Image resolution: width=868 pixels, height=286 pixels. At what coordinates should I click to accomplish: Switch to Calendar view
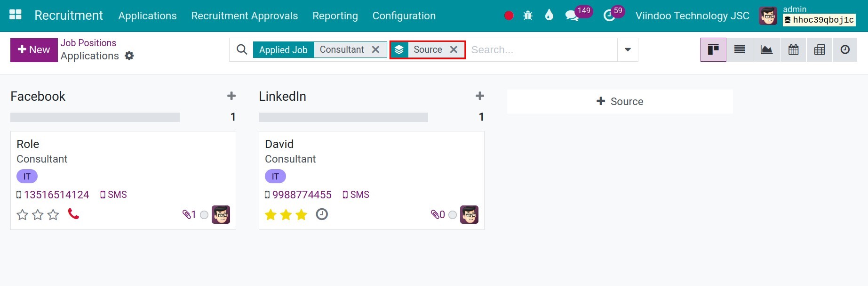[x=793, y=49]
